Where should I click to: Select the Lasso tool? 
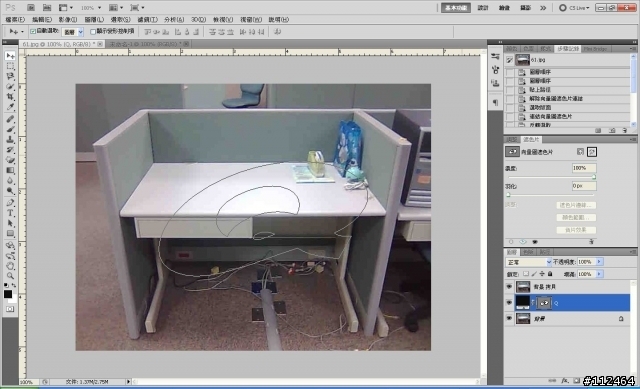(10, 76)
